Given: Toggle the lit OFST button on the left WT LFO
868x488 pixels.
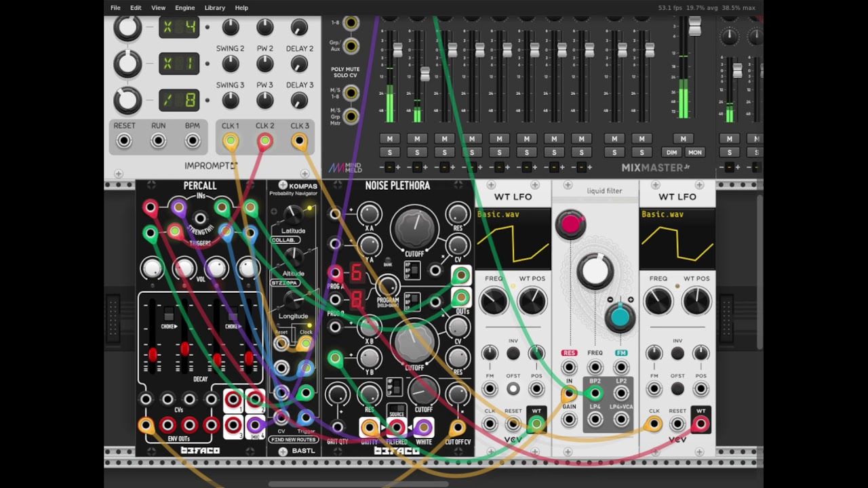Looking at the screenshot, I should pyautogui.click(x=513, y=389).
